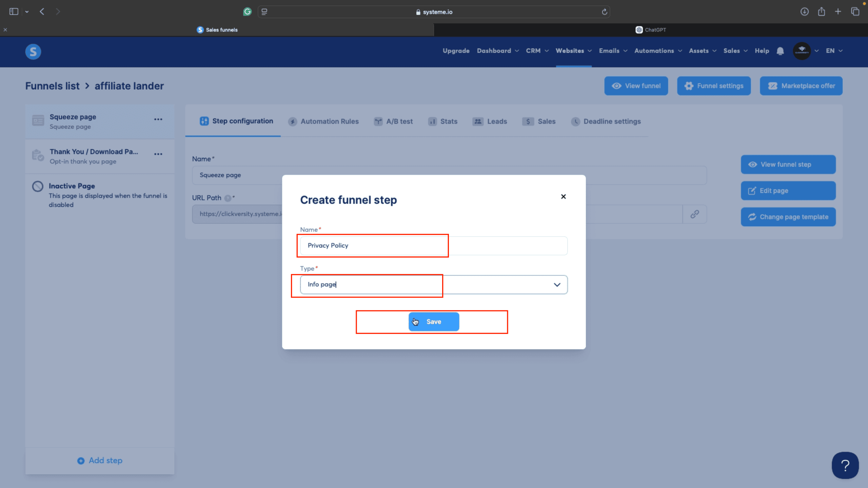Open the Emails dropdown menu
Image resolution: width=868 pixels, height=488 pixels.
[x=613, y=51]
